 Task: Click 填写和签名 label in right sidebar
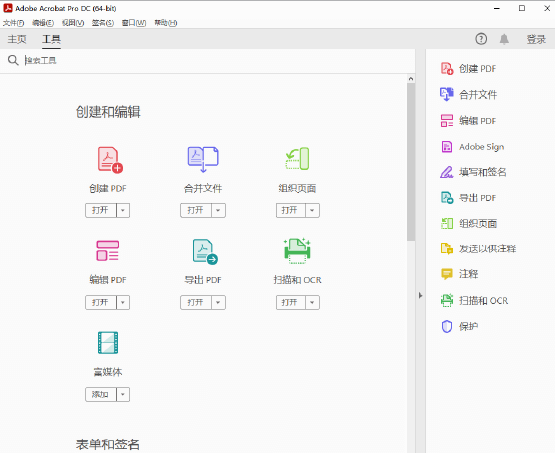(482, 172)
